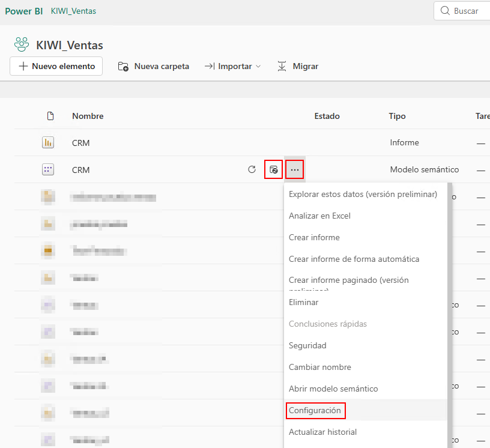The width and height of the screenshot is (490, 448).
Task: Choose Eliminar from the context menu
Action: click(x=304, y=303)
